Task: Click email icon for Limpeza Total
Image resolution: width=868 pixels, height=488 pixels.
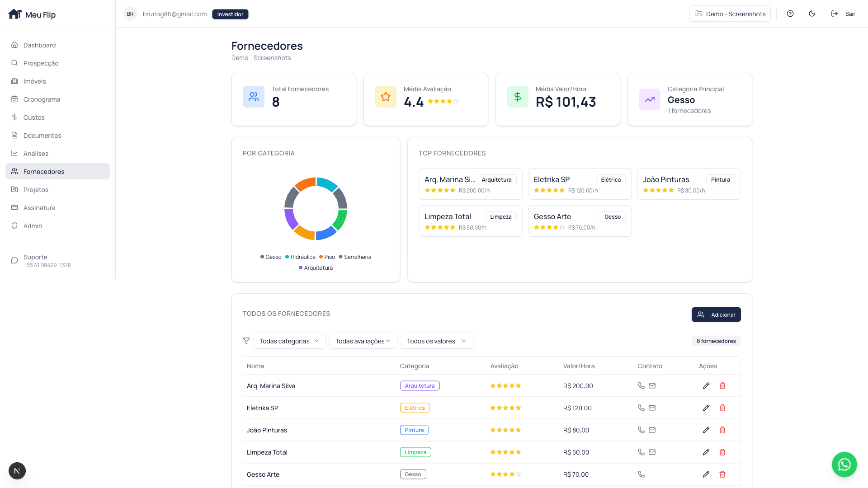Action: click(652, 452)
